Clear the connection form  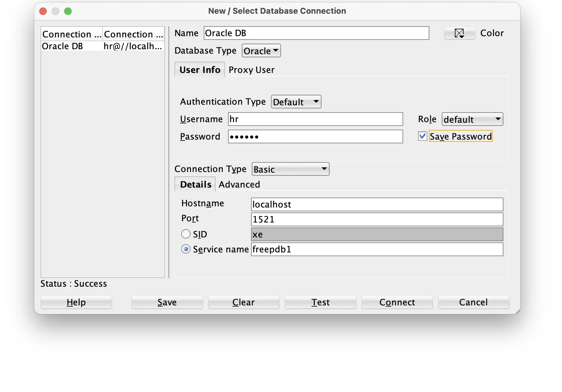(x=244, y=302)
